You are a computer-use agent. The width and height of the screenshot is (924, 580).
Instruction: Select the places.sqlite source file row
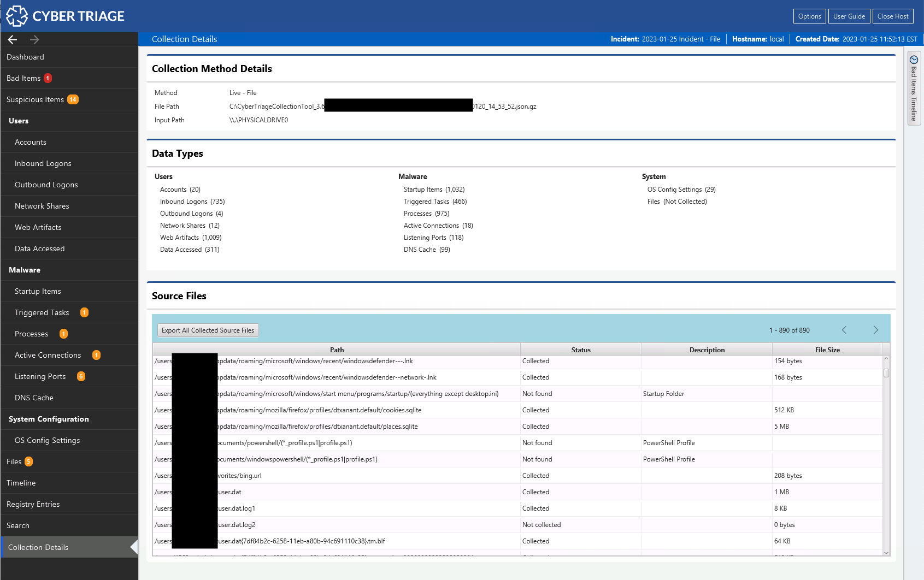click(517, 427)
